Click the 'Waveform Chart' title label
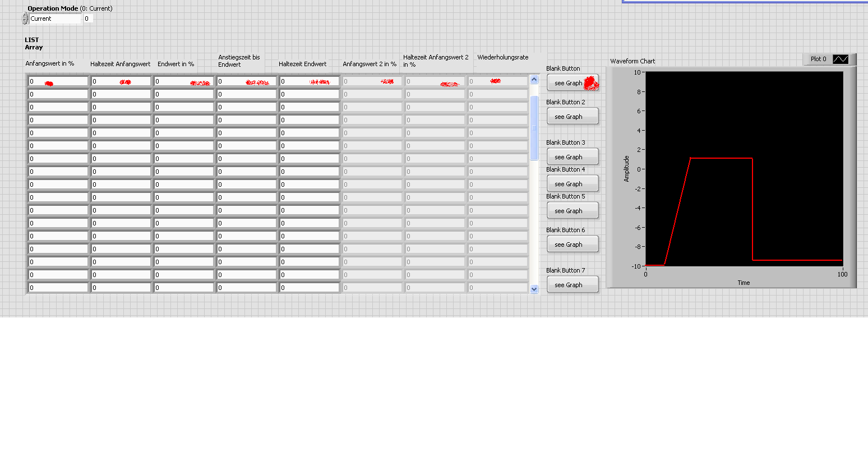The width and height of the screenshot is (868, 475). pyautogui.click(x=632, y=61)
